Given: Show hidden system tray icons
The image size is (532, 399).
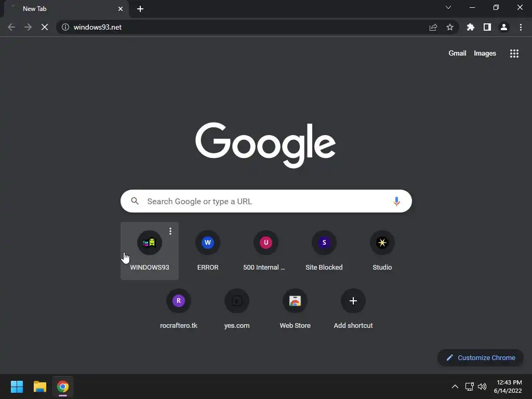Looking at the screenshot, I should (x=455, y=387).
